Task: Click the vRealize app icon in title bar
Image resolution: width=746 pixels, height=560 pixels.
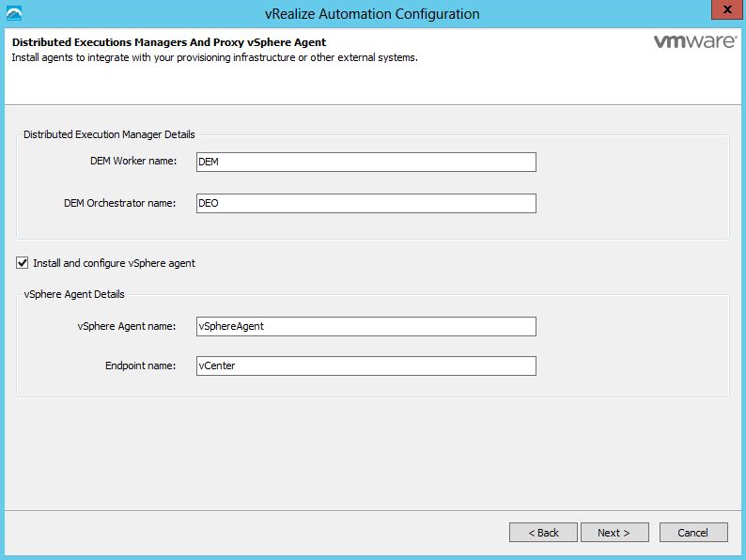Action: (x=14, y=13)
